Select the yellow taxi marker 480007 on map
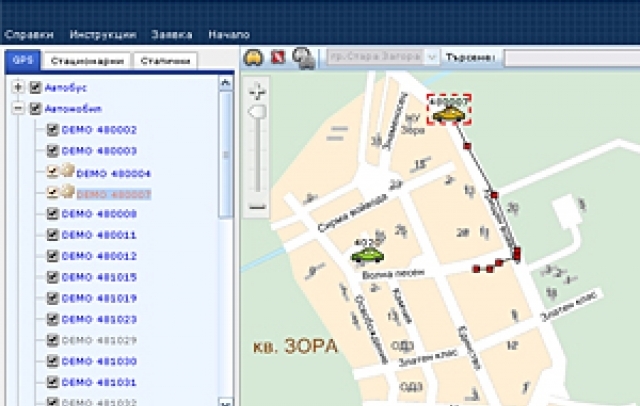640x406 pixels. click(450, 115)
